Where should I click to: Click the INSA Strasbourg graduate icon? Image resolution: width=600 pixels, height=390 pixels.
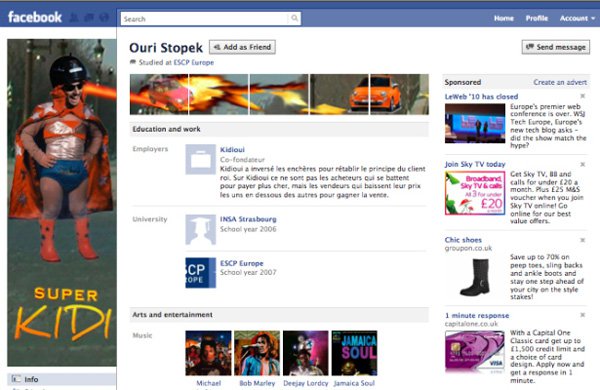click(201, 229)
